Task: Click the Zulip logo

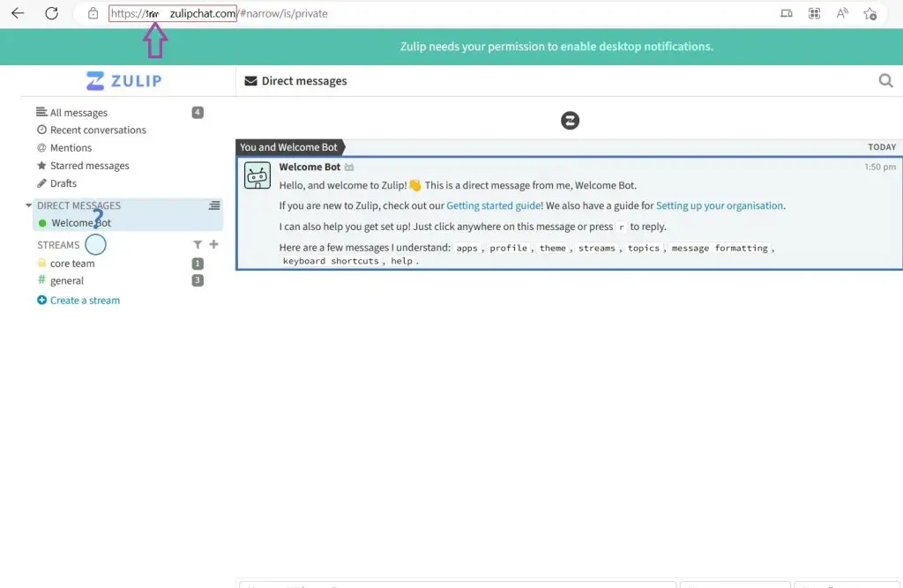Action: (x=123, y=80)
